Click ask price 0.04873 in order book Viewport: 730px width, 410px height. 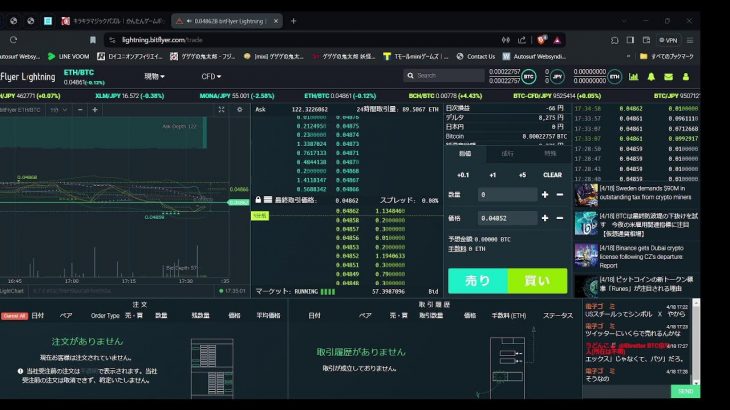pos(347,144)
